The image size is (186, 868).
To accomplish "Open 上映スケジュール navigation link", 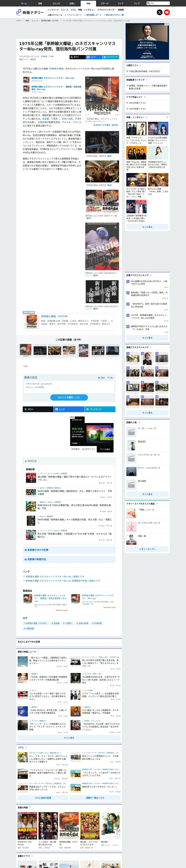I will tap(55, 15).
